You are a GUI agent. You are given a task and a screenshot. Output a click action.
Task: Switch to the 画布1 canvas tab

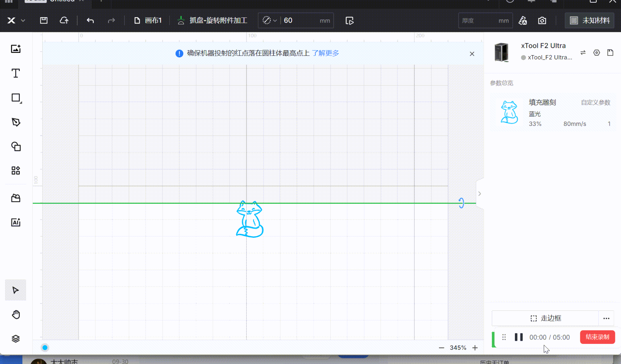[x=148, y=20]
